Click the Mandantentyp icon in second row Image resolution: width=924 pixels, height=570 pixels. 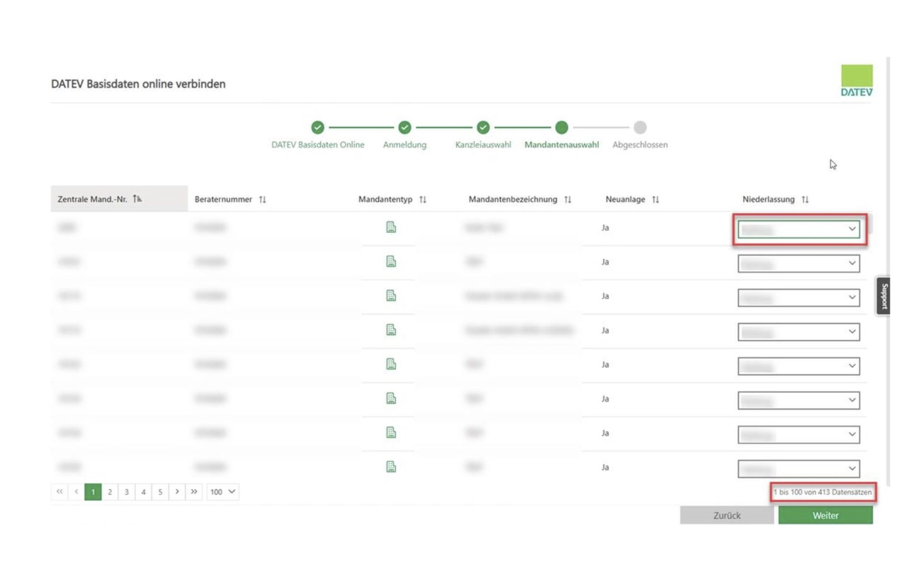pos(391,261)
